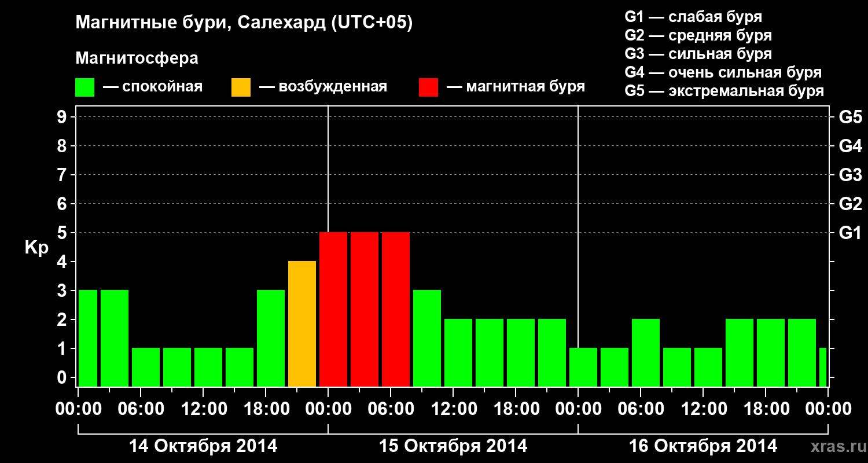Screen dimensions: 868x463
Task: Click the Kp 2 bar at 06:00 on 16 October
Action: click(646, 352)
